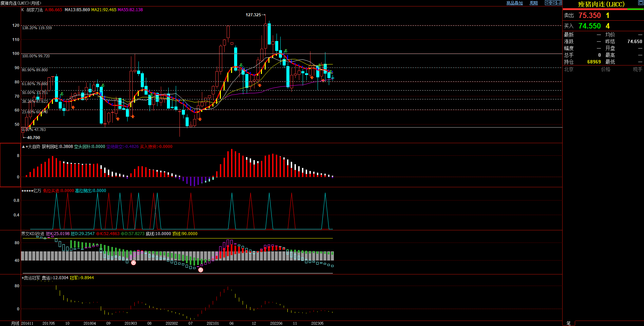This screenshot has width=644, height=326.
Task: Toggle the split panel layout icon
Action: click(559, 3)
